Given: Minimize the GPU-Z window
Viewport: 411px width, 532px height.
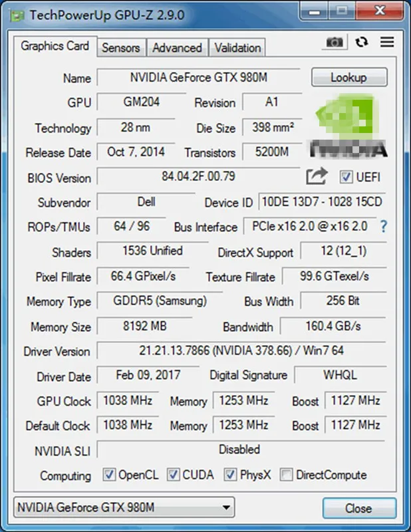Looking at the screenshot, I should 315,11.
